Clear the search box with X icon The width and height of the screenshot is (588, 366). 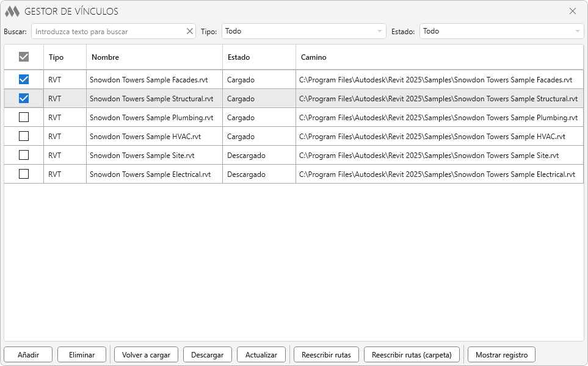click(189, 31)
